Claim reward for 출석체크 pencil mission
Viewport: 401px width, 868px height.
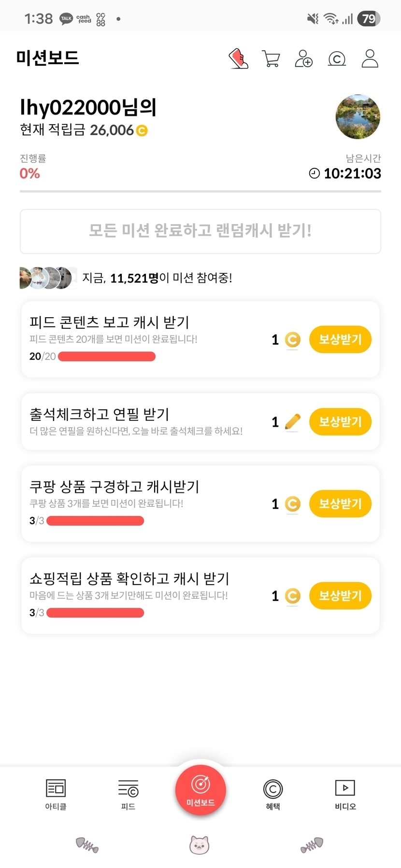(340, 421)
